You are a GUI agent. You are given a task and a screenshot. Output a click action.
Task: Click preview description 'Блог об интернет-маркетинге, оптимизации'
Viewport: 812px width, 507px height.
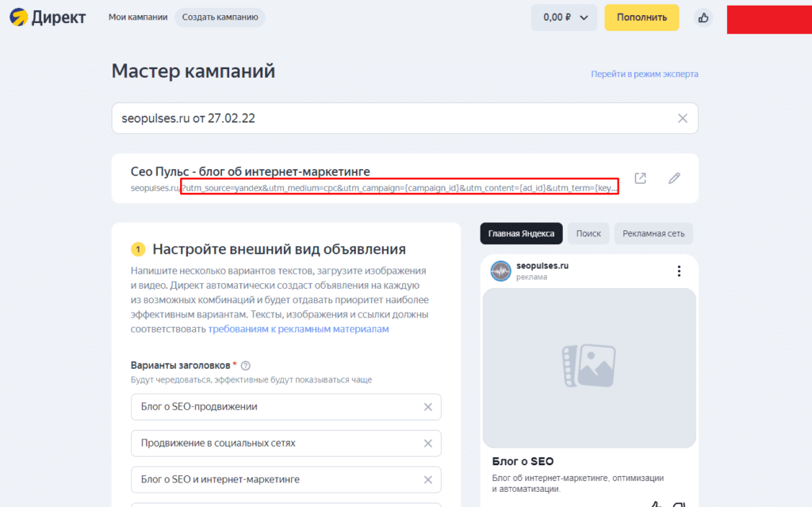click(578, 478)
